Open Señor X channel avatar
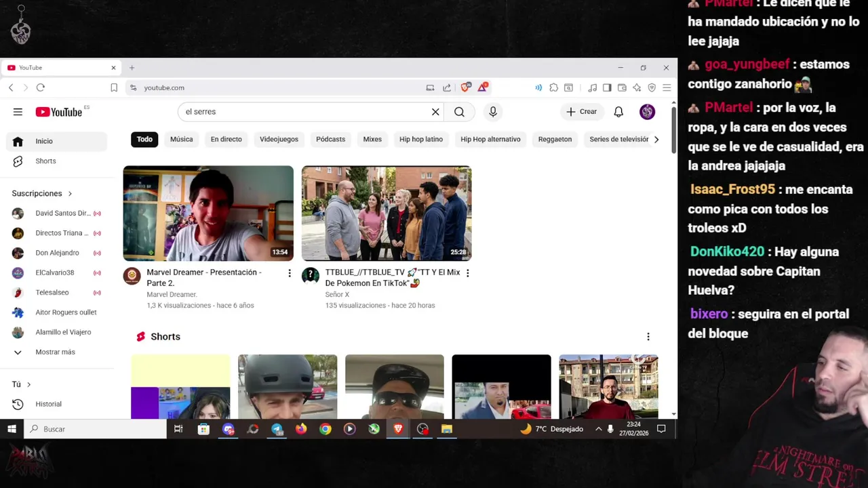 point(311,275)
